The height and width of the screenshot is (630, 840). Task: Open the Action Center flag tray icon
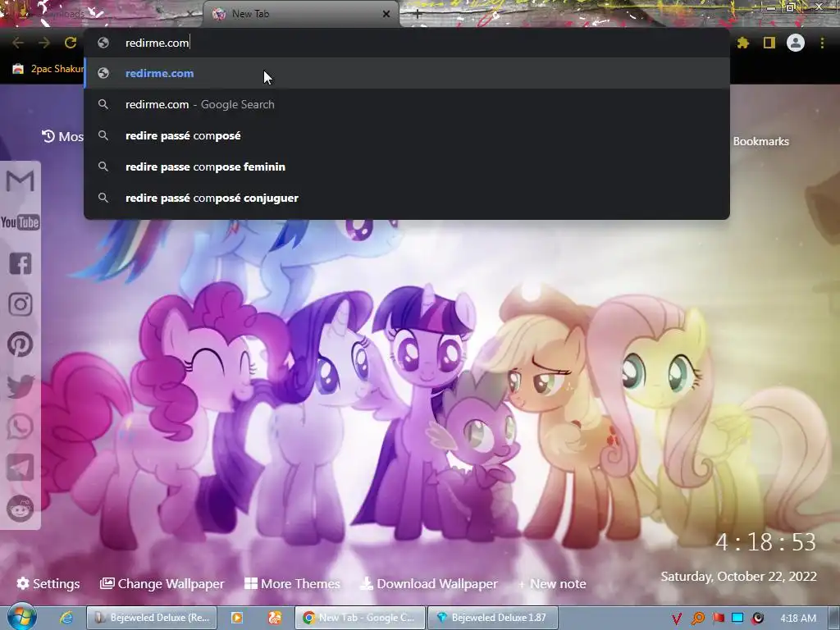coord(718,619)
